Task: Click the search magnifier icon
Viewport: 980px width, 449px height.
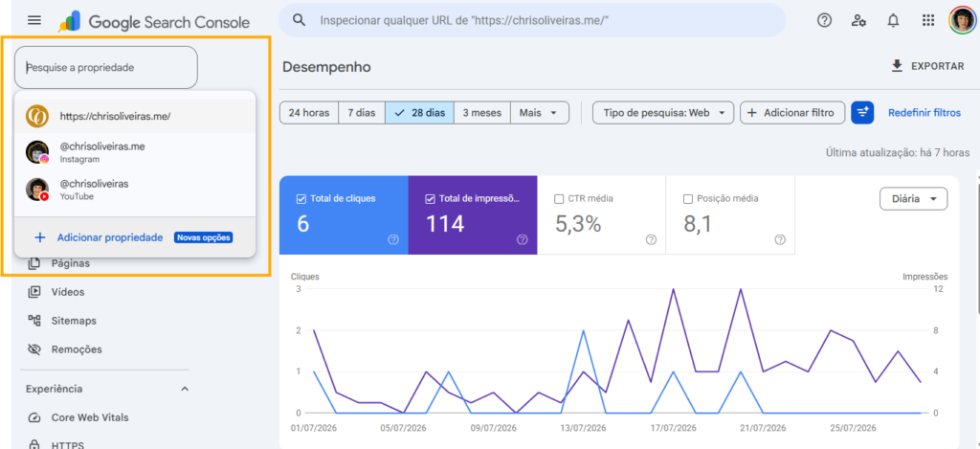Action: (300, 21)
